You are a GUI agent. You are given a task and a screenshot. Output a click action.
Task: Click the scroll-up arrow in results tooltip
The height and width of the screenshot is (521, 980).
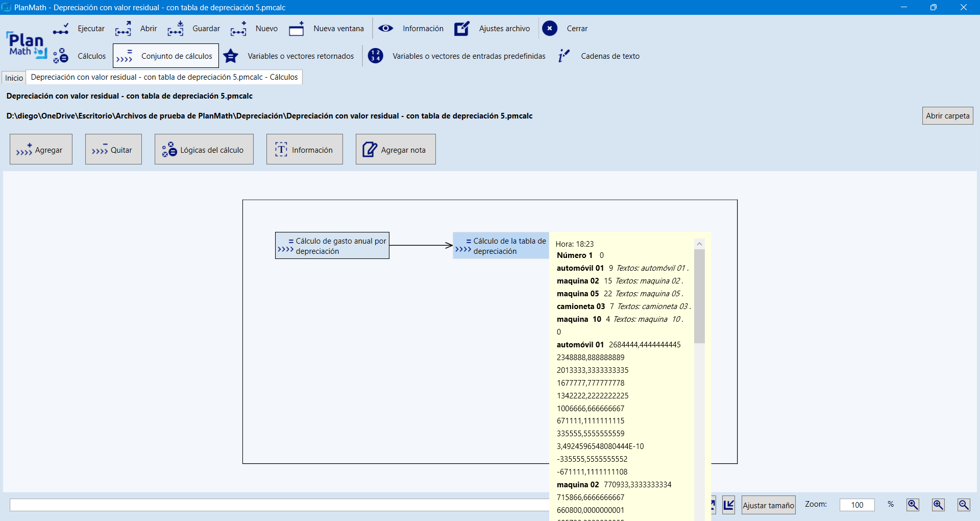click(699, 244)
